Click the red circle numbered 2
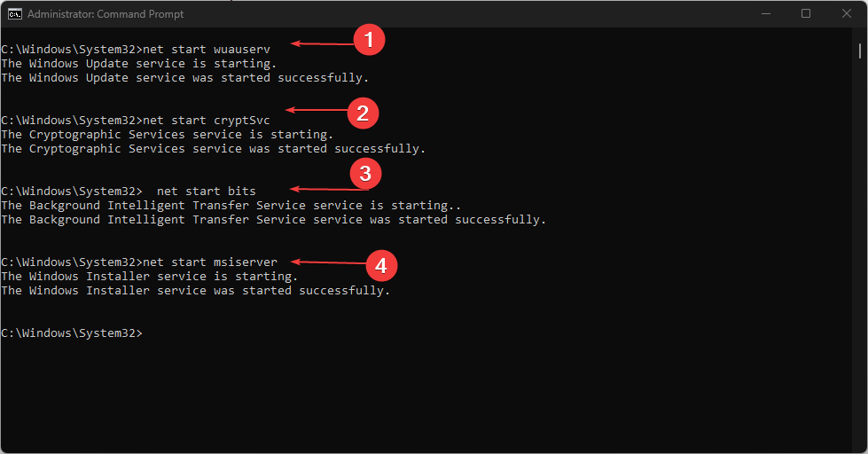Viewport: 868px width, 454px height. click(364, 112)
